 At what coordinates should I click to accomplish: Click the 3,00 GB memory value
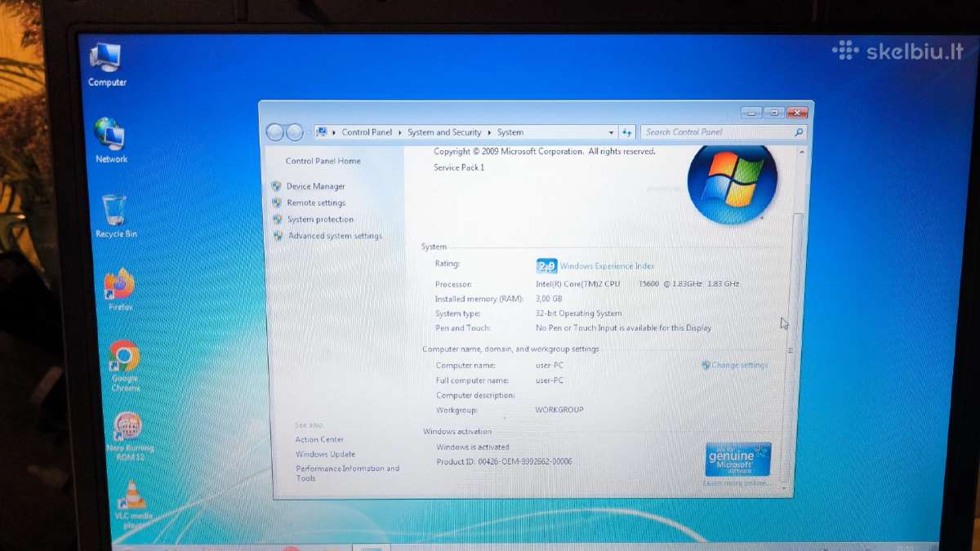(549, 299)
